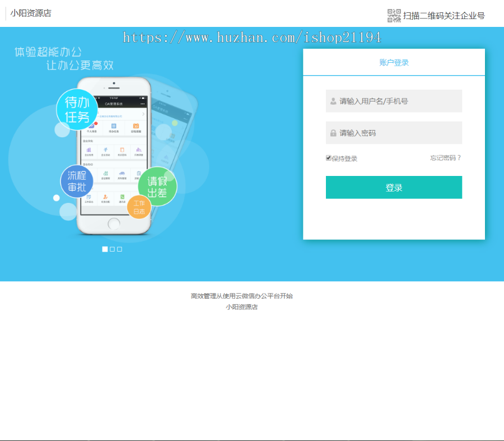Select the 账户登录 tab heading
The height and width of the screenshot is (441, 504).
pos(394,62)
